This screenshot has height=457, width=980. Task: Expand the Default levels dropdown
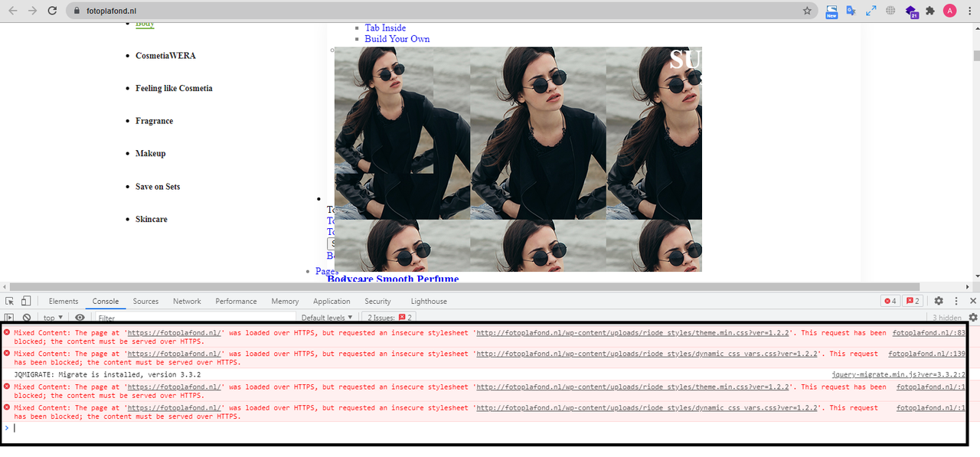pos(327,318)
